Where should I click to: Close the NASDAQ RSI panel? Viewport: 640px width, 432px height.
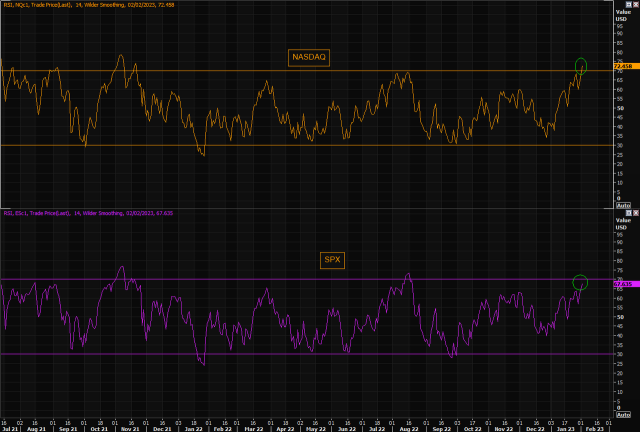click(636, 4)
